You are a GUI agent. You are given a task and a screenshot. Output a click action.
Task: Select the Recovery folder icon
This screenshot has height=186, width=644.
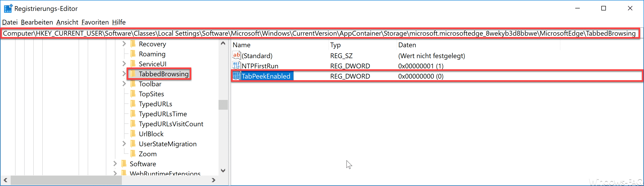click(x=133, y=44)
